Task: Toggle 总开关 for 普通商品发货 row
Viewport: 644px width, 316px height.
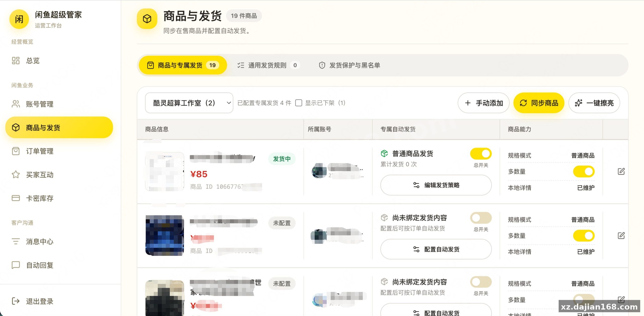Action: 481,154
